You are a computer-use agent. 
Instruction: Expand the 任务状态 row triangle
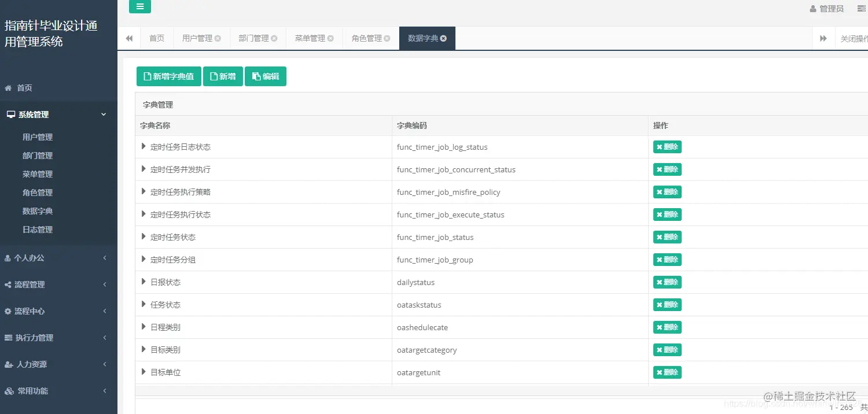pos(144,304)
